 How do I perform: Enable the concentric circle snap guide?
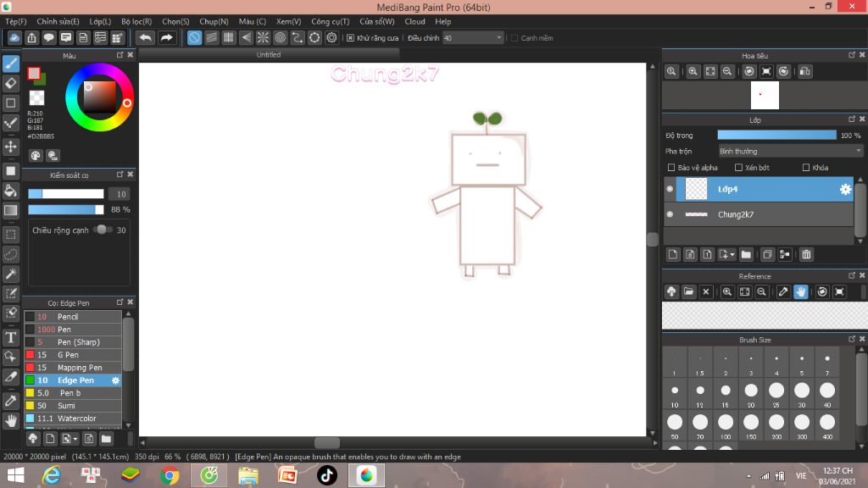(280, 37)
